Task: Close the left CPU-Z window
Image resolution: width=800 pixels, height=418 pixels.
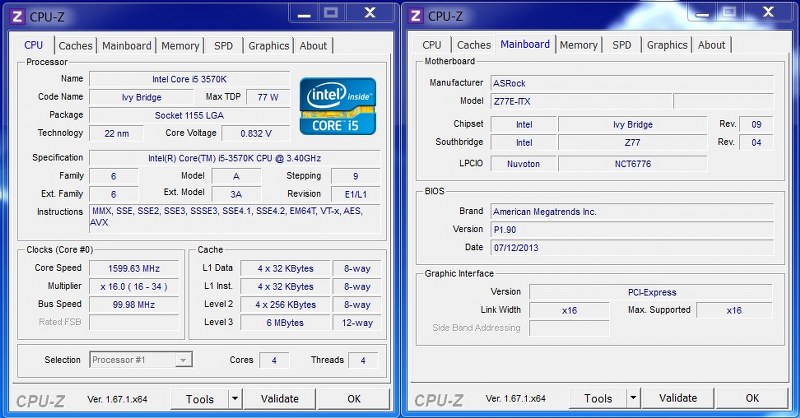Action: coord(370,13)
